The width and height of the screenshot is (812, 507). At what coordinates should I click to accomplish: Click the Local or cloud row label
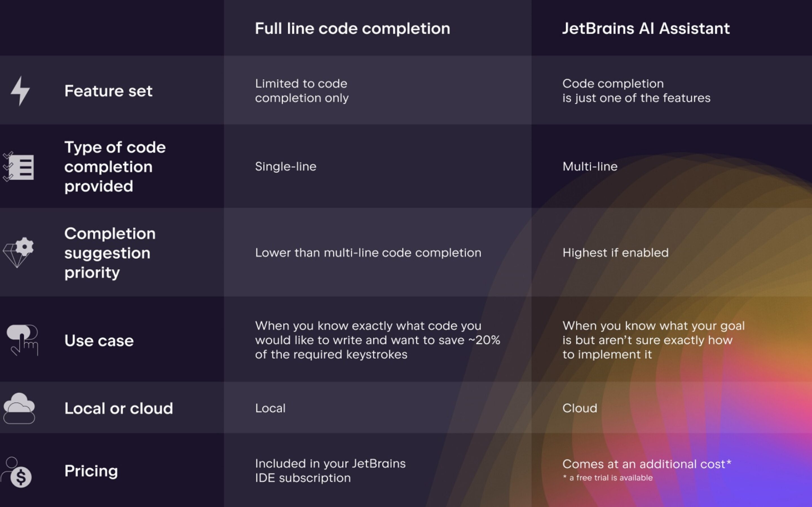tap(119, 408)
